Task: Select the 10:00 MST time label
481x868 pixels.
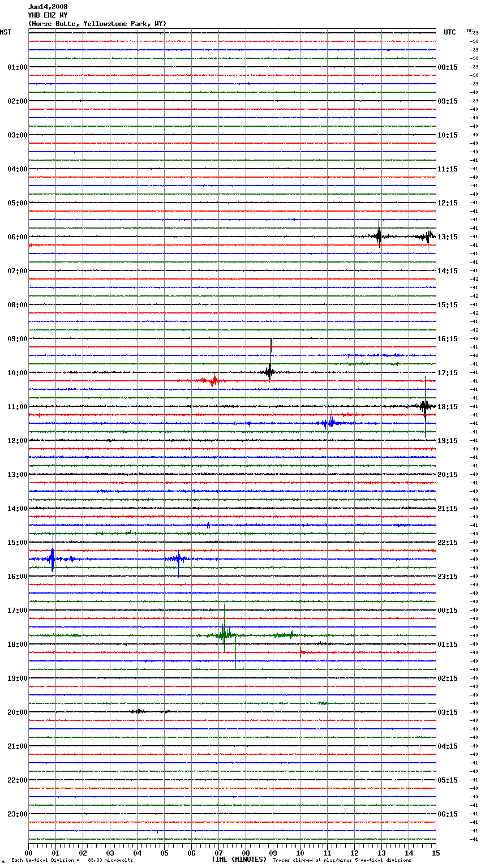Action: (18, 373)
